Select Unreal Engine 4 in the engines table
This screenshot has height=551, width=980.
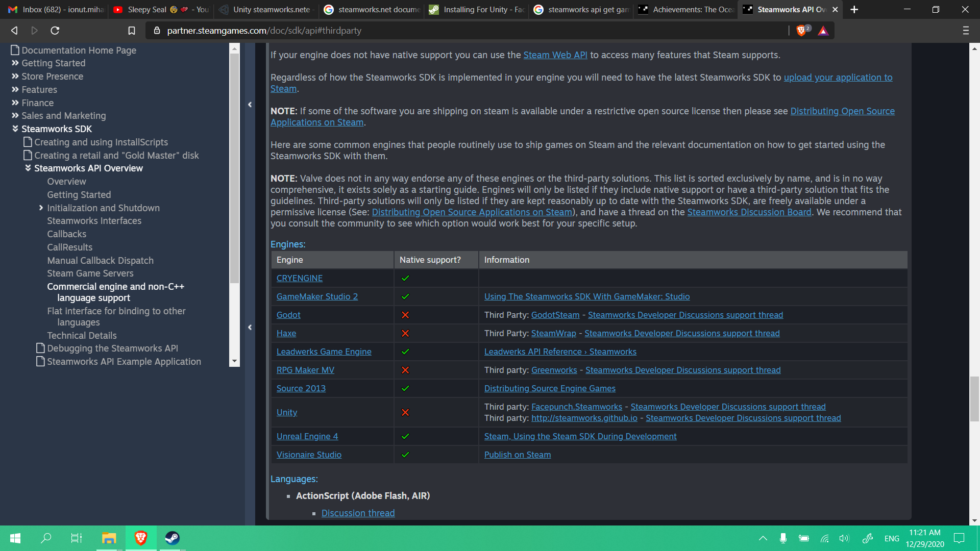[307, 436]
